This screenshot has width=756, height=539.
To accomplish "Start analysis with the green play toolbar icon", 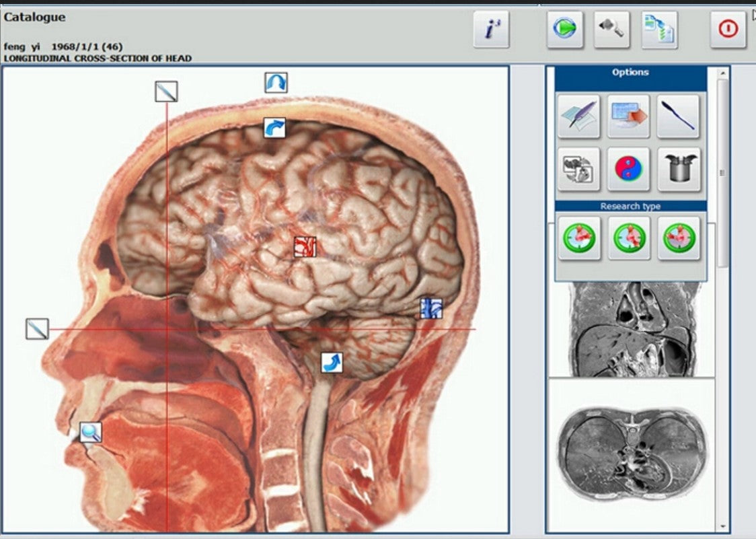I will pyautogui.click(x=563, y=28).
